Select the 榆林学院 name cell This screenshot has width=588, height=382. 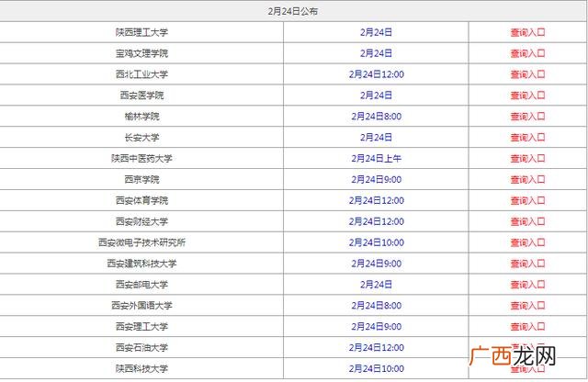(x=141, y=117)
